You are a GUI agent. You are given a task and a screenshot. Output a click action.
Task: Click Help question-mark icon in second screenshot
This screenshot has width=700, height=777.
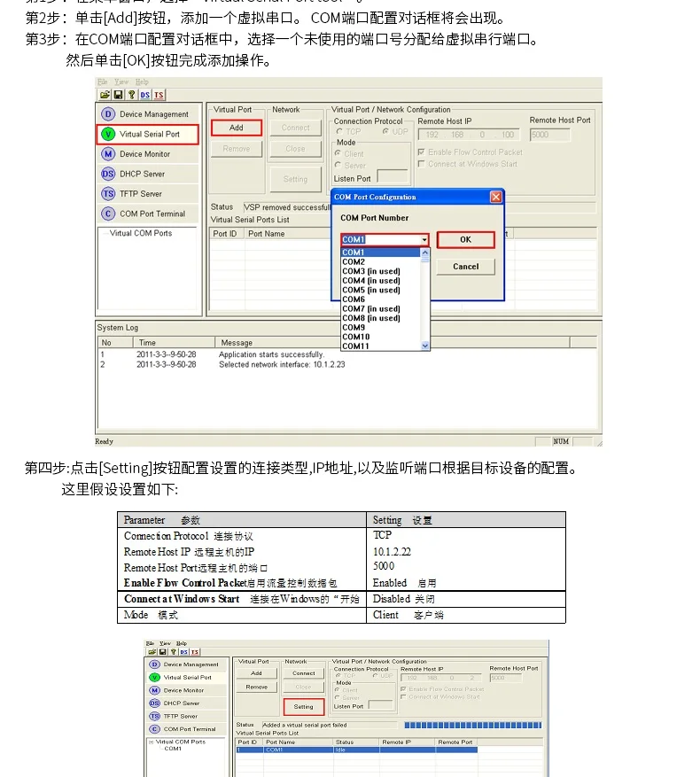[173, 652]
